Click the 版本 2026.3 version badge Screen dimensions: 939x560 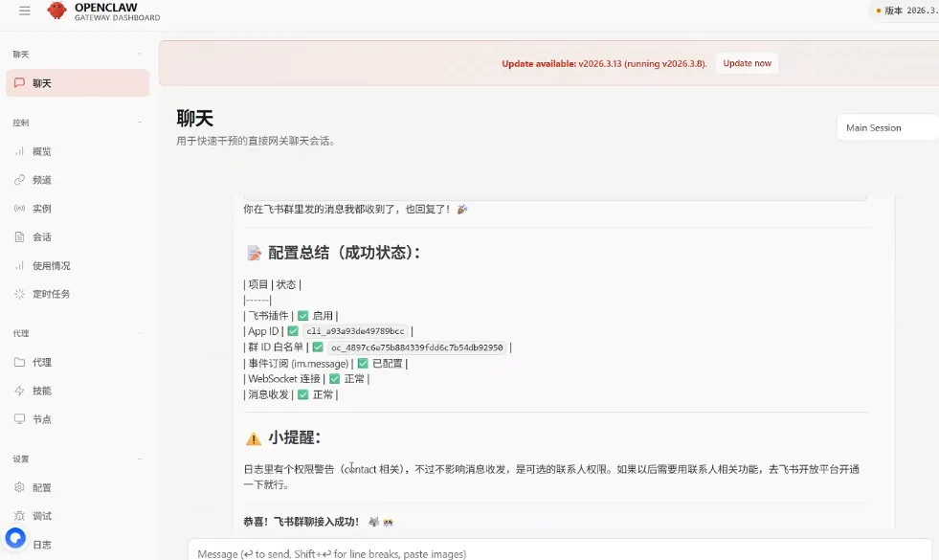tap(905, 11)
